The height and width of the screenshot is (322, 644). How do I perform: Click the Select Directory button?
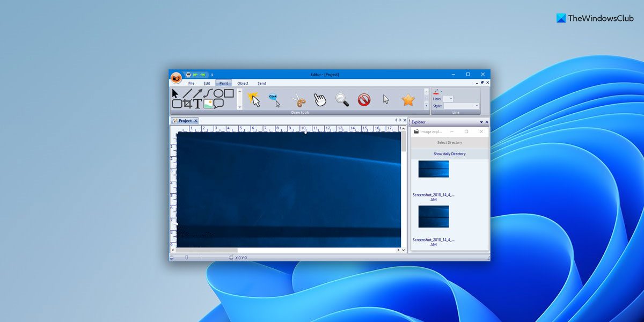[450, 143]
